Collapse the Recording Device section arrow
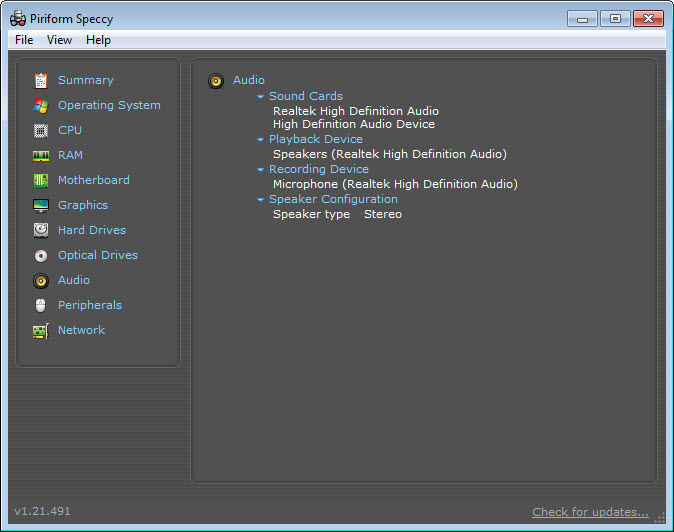674x532 pixels. pos(260,170)
